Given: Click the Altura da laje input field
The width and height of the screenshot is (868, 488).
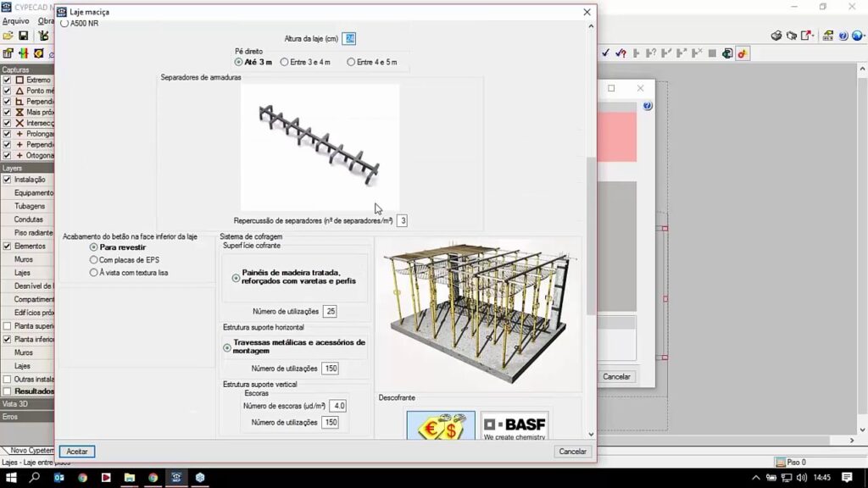Looking at the screenshot, I should tap(349, 39).
